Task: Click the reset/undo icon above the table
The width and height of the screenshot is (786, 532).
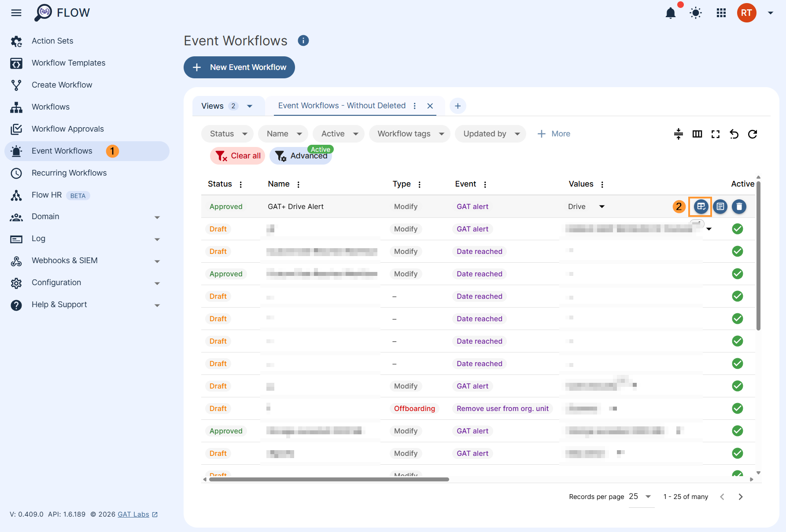Action: coord(734,134)
